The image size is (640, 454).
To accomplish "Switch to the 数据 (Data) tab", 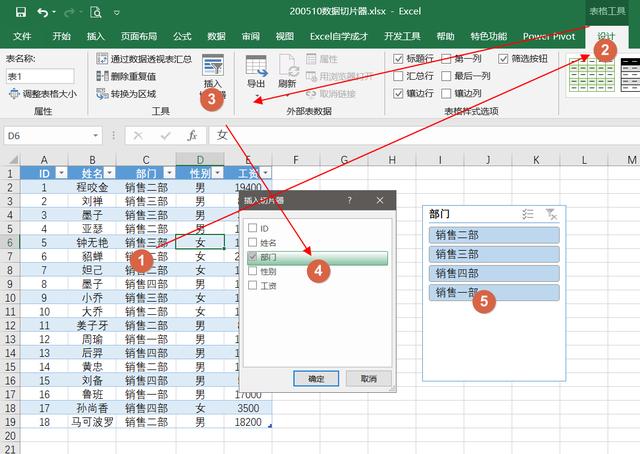I will (x=216, y=36).
